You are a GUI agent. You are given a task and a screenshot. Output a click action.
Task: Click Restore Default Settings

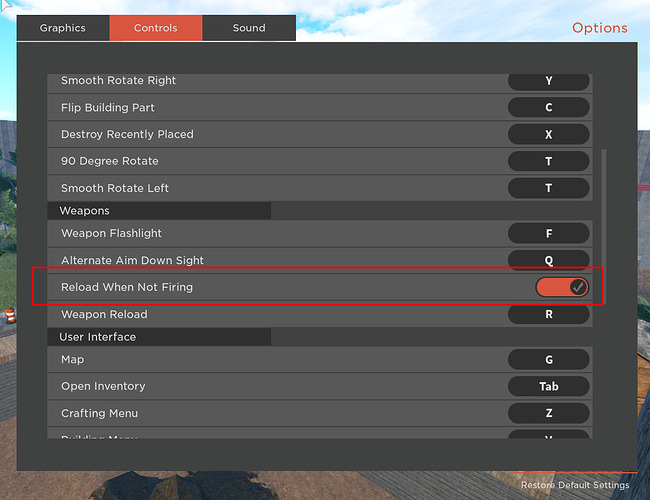[x=575, y=485]
